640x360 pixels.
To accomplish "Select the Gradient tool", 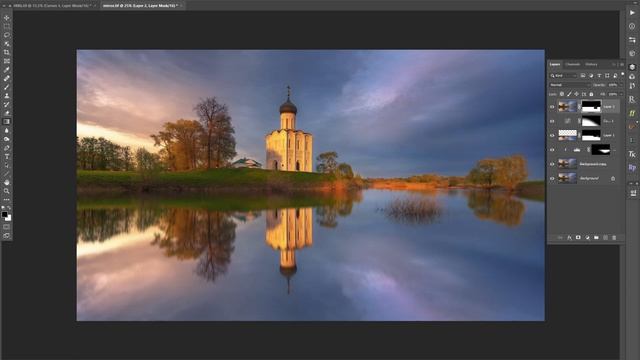I will point(7,122).
